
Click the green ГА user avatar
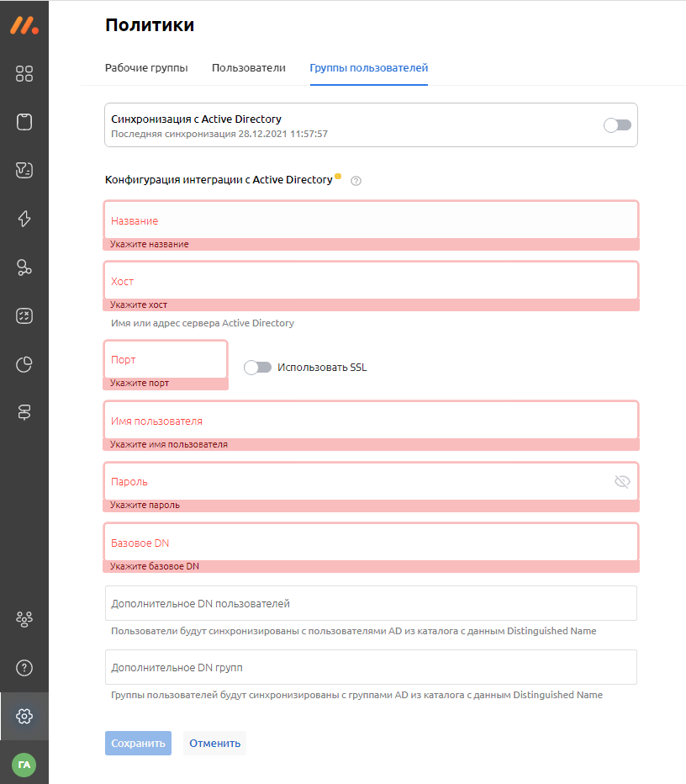pos(24,765)
